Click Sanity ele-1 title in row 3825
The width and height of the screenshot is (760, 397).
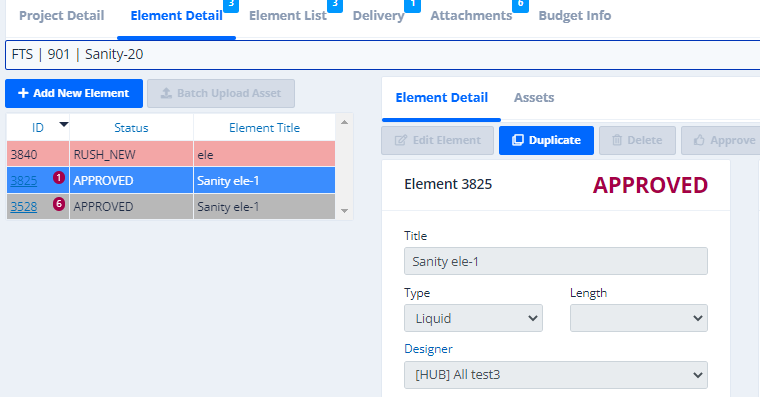pyautogui.click(x=264, y=181)
